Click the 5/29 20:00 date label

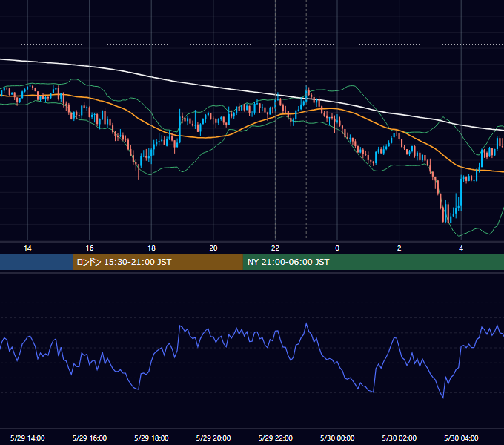coord(213,438)
